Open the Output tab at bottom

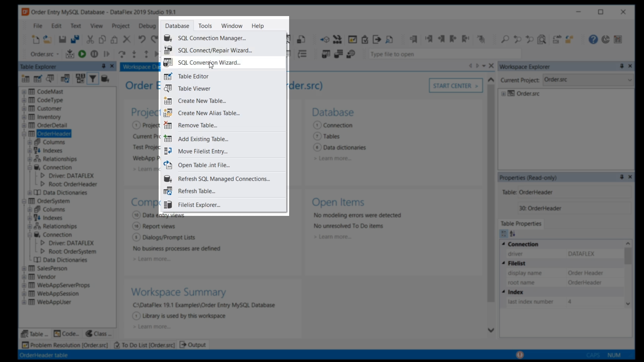pos(193,345)
